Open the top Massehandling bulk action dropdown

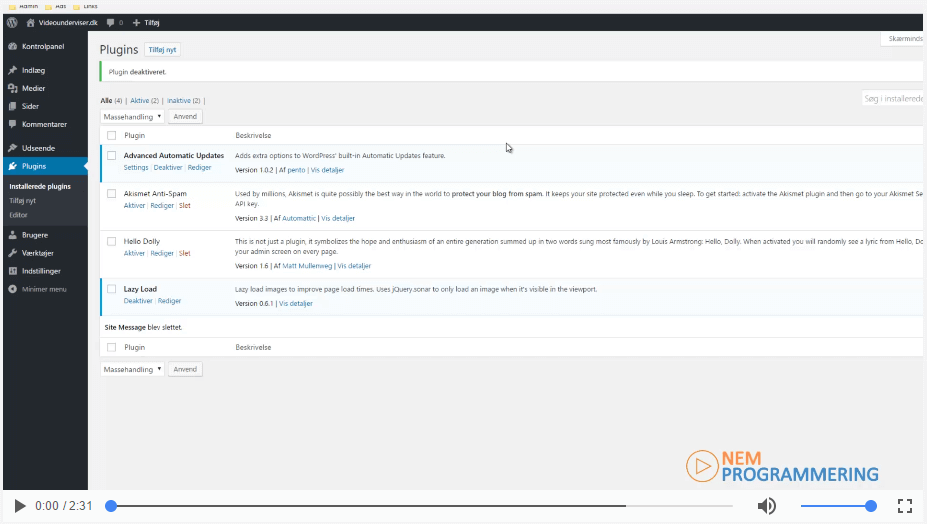(x=132, y=117)
